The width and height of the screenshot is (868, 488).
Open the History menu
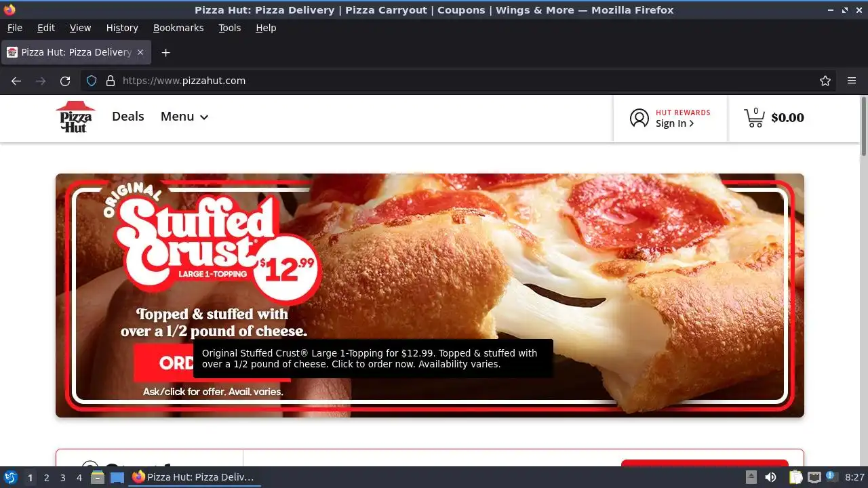pos(122,28)
